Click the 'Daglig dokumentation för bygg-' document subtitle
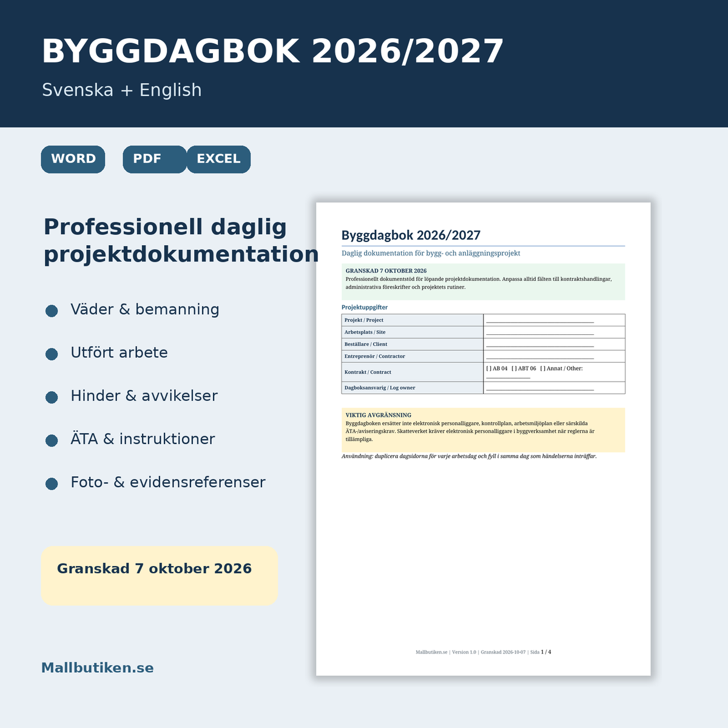 pyautogui.click(x=431, y=253)
